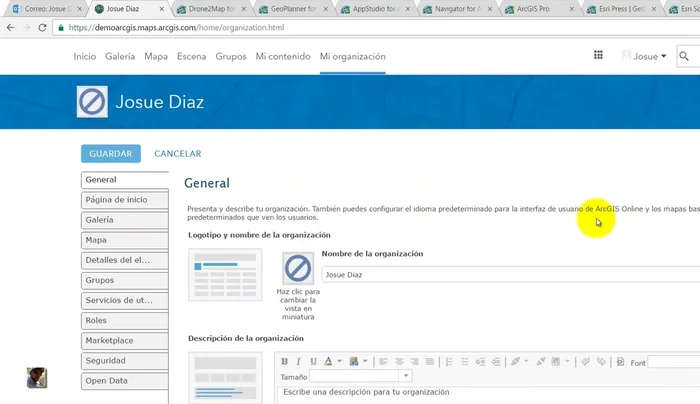Click the text color icon
The height and width of the screenshot is (404, 700).
point(328,362)
